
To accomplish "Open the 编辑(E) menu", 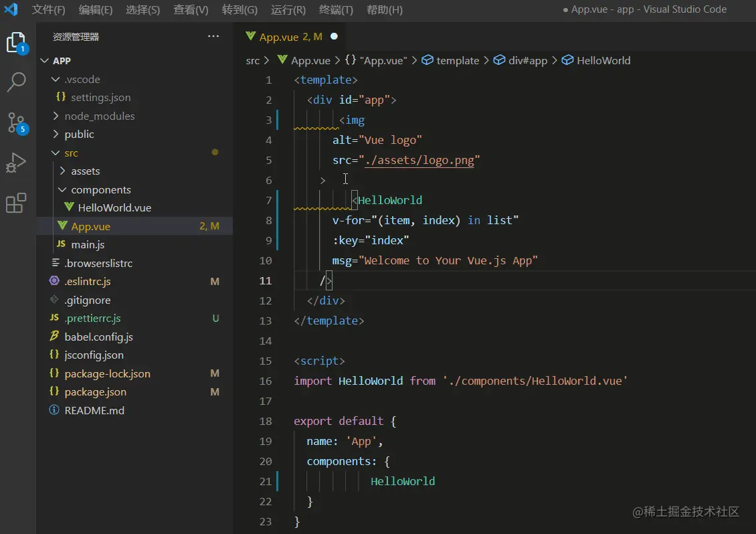I will click(96, 9).
